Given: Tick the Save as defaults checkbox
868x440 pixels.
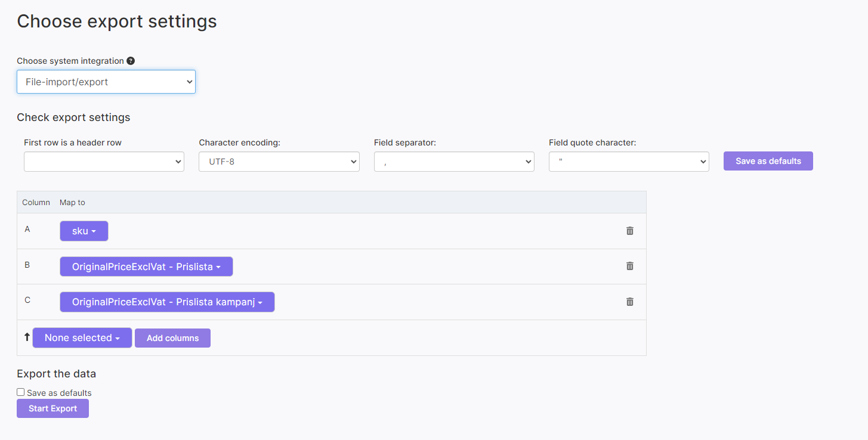Looking at the screenshot, I should [x=21, y=392].
